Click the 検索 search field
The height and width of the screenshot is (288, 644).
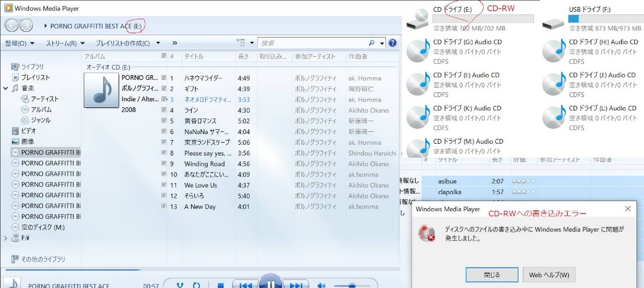[312, 43]
